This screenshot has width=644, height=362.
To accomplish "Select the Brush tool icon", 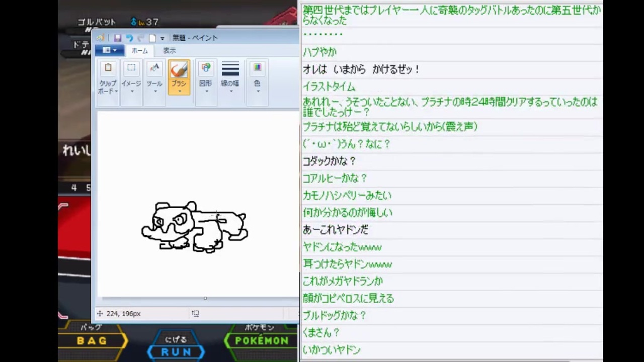I will click(x=179, y=69).
